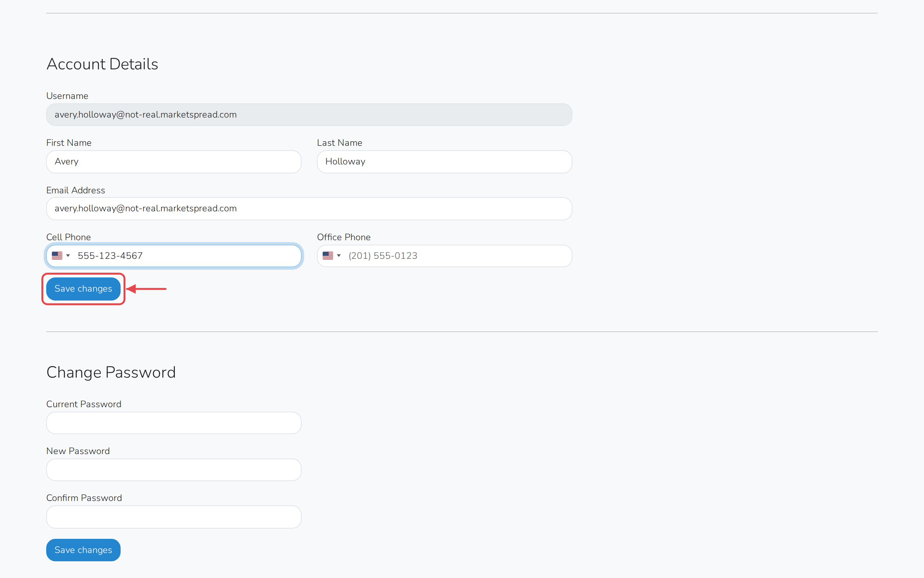Viewport: 924px width, 578px height.
Task: Select the Confirm Password field
Action: tap(174, 517)
